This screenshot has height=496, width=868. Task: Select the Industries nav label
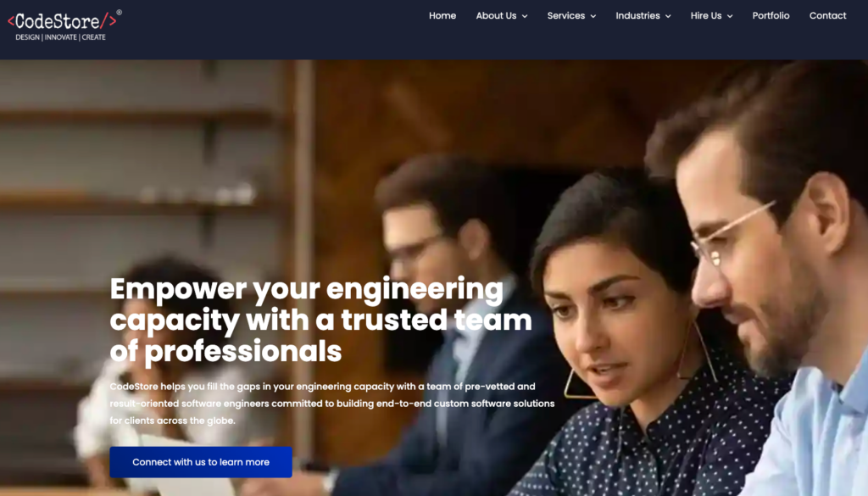[637, 15]
